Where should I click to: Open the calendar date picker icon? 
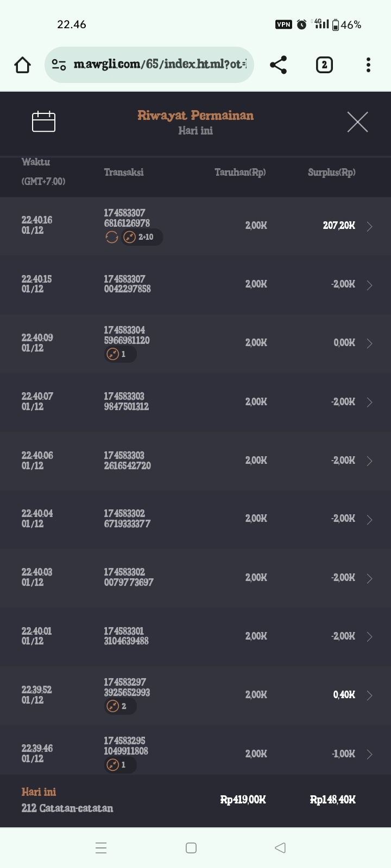click(44, 121)
